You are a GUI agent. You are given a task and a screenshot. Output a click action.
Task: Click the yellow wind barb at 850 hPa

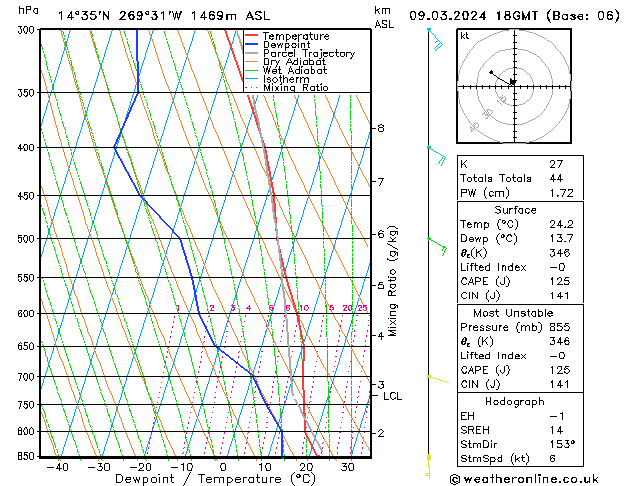tap(428, 466)
